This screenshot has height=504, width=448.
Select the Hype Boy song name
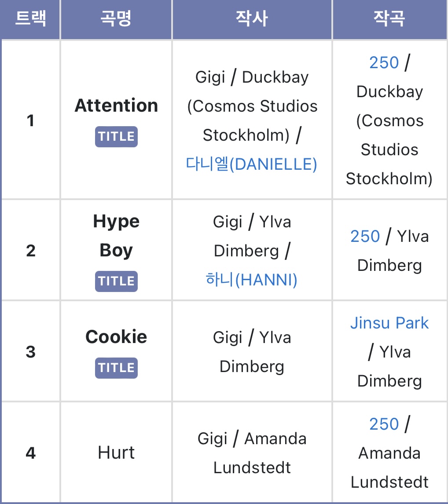click(116, 236)
